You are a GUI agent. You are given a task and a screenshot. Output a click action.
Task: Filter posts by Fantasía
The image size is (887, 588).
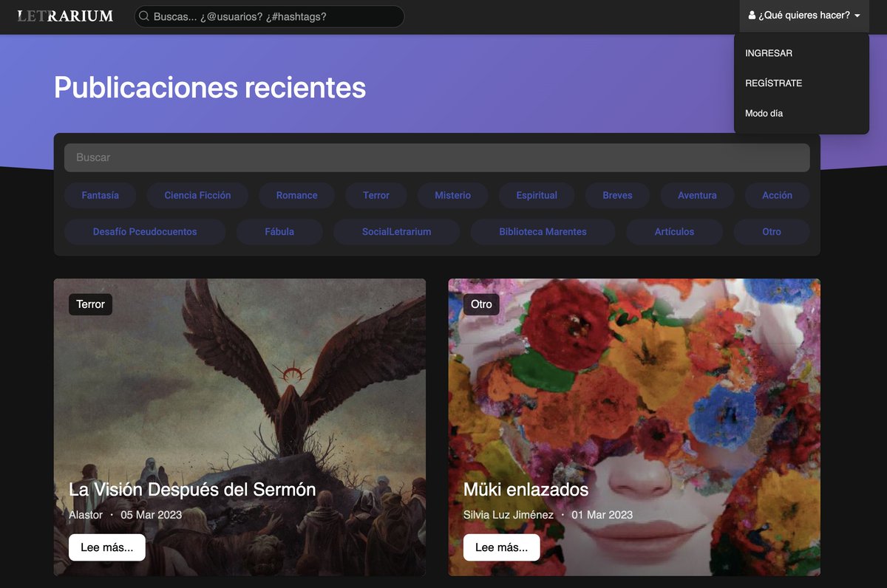(100, 195)
